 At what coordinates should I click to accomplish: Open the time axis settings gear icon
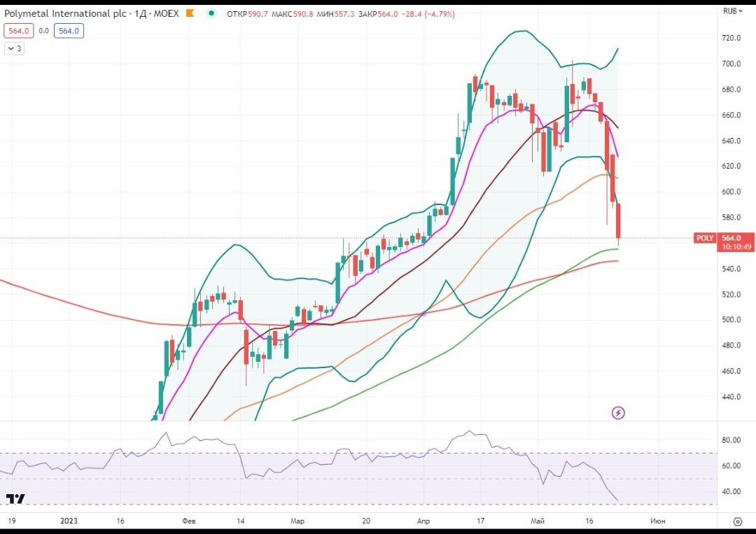[737, 521]
